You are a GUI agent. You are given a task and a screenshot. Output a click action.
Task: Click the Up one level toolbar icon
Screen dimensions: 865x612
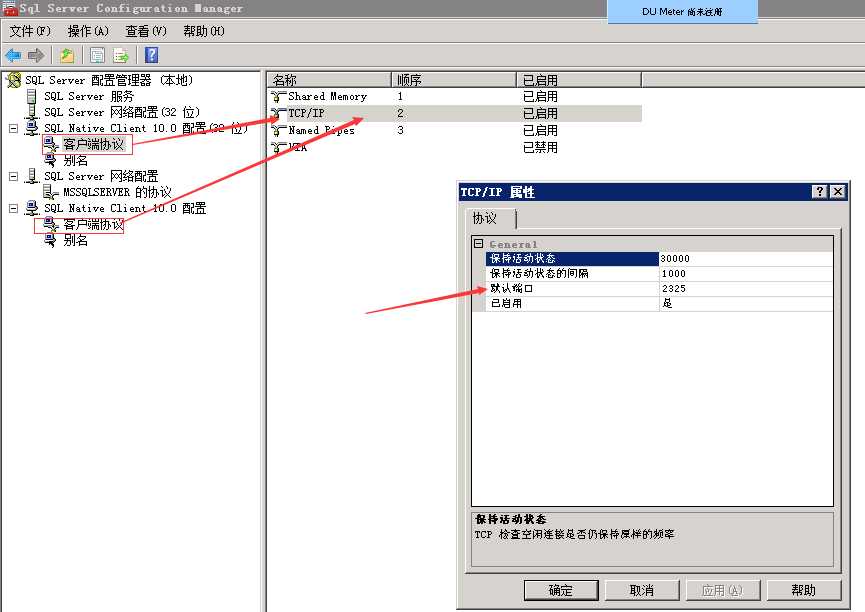click(x=67, y=55)
